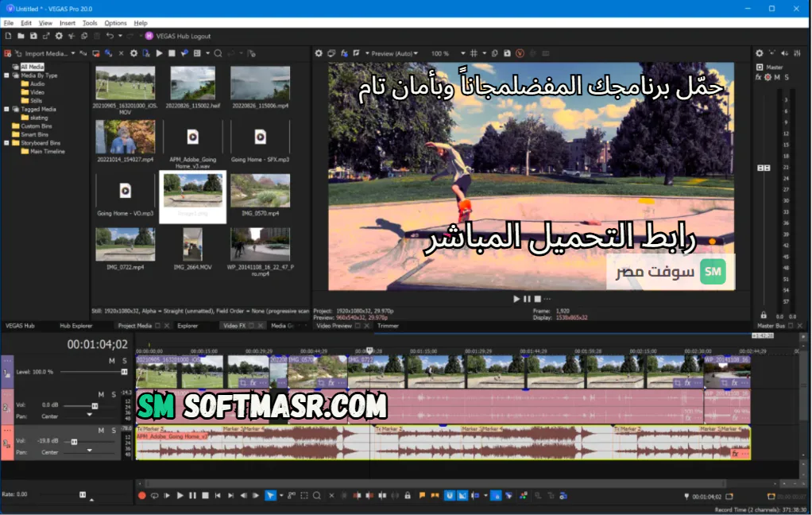Save preview snapshot to file icon

pos(507,53)
